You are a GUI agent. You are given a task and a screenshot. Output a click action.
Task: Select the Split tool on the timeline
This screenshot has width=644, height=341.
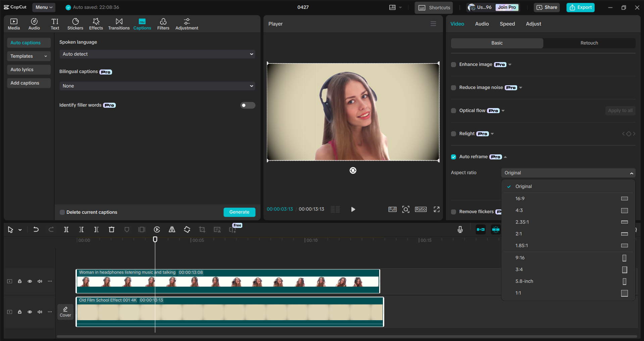coord(66,230)
